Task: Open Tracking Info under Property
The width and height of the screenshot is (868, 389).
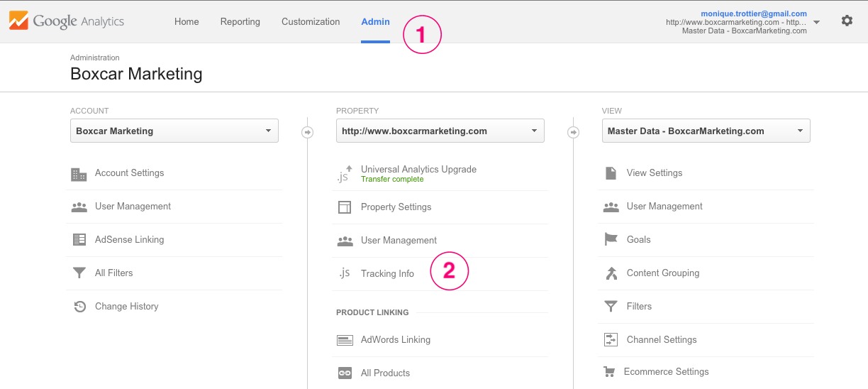Action: tap(387, 274)
